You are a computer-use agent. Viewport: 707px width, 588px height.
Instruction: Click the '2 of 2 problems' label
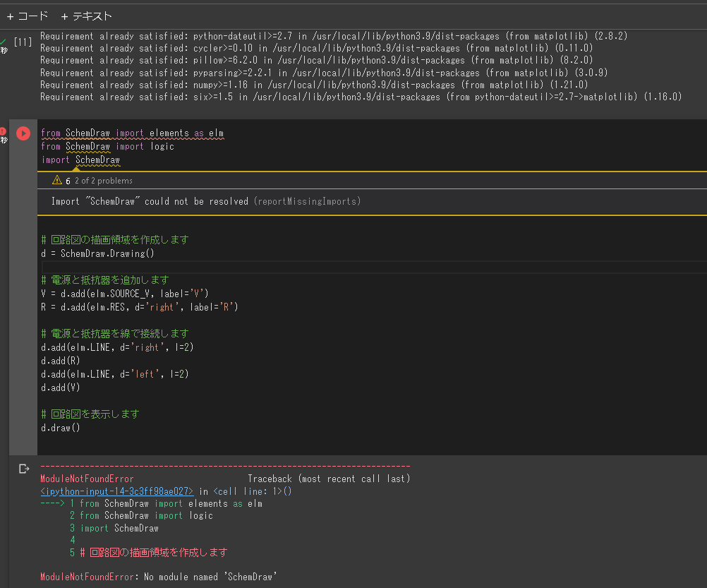click(102, 181)
